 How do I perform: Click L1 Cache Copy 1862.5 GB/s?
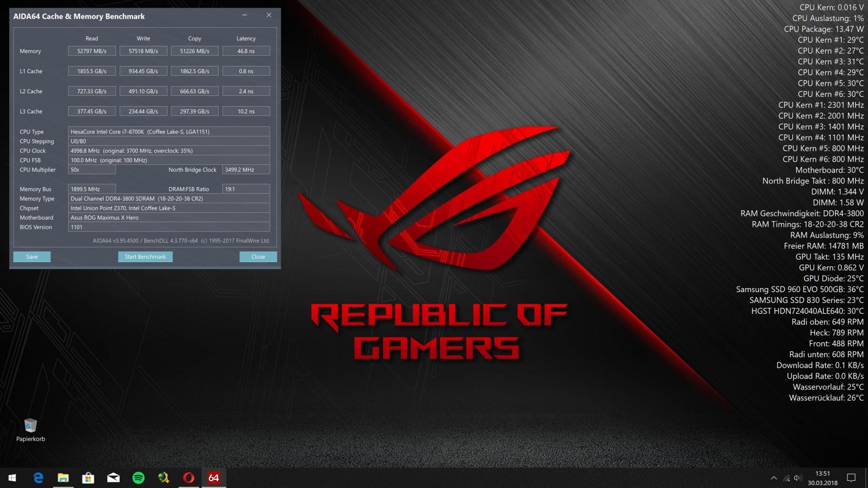coord(194,71)
